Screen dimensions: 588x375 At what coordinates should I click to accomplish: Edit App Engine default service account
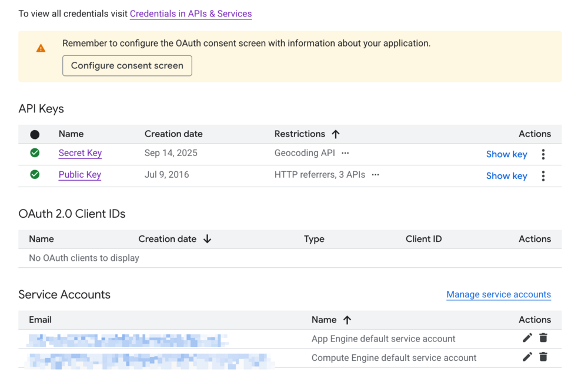coord(527,338)
